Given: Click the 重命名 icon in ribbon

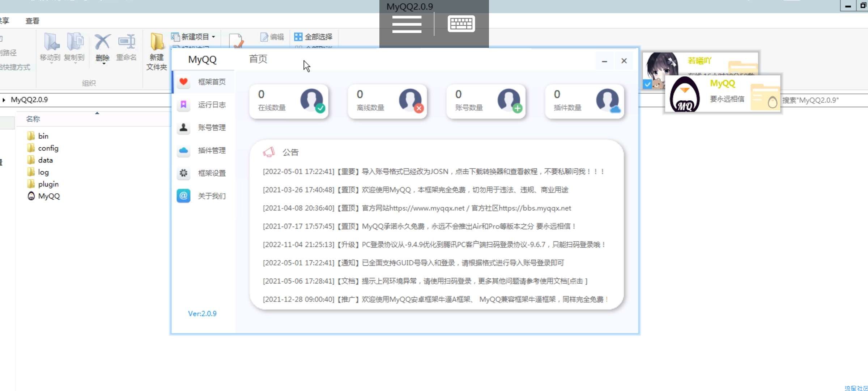Looking at the screenshot, I should pyautogui.click(x=127, y=42).
